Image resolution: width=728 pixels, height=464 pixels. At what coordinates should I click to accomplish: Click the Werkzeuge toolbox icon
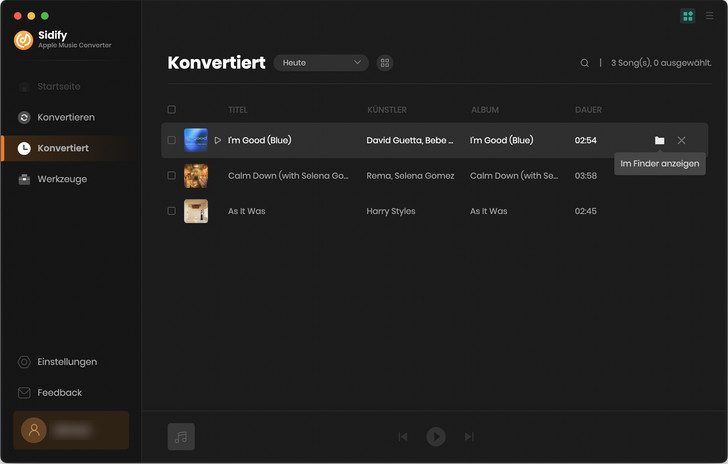24,179
